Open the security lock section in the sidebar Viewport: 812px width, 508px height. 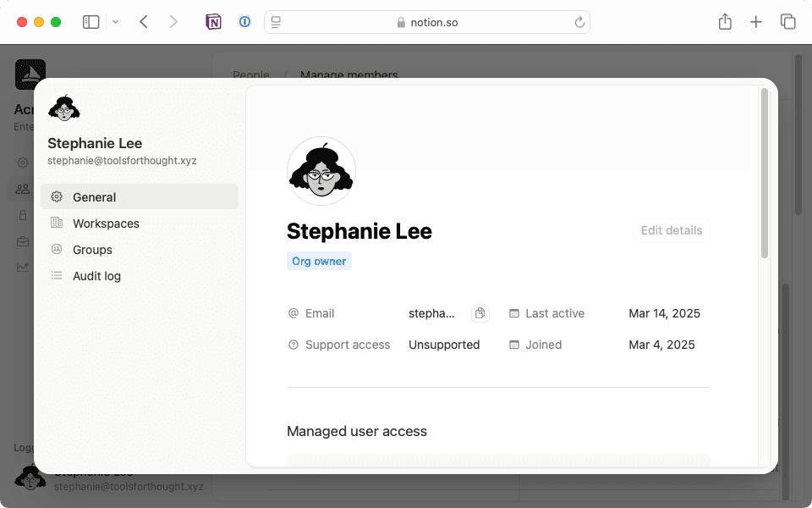click(23, 215)
